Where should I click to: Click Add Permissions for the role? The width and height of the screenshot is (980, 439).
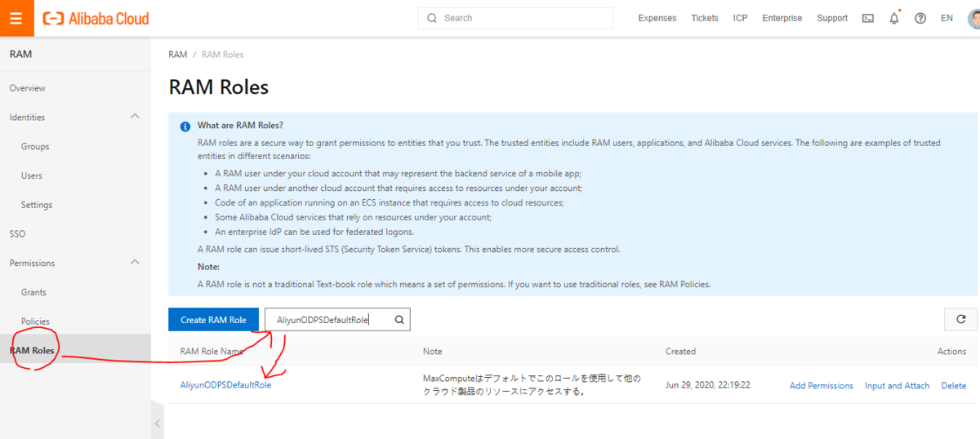(x=822, y=385)
